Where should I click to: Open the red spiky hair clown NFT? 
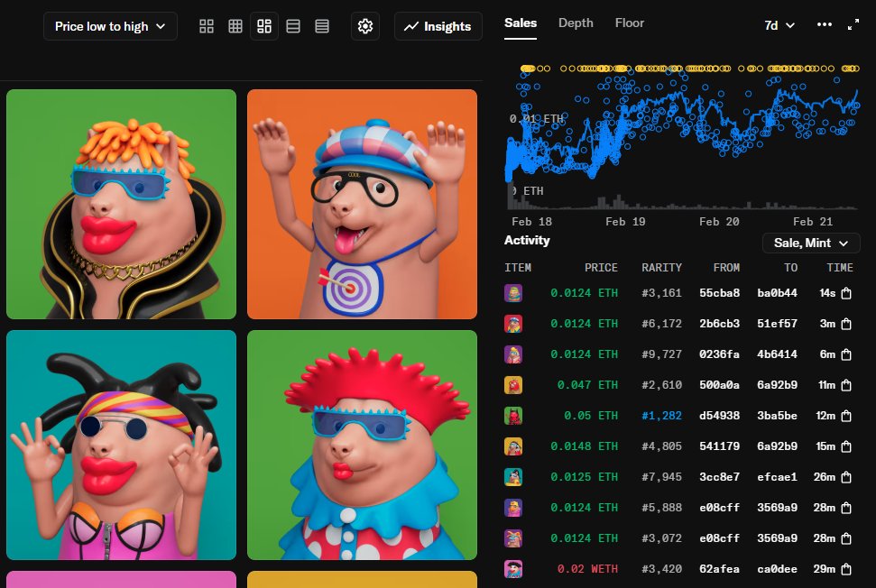pyautogui.click(x=362, y=445)
